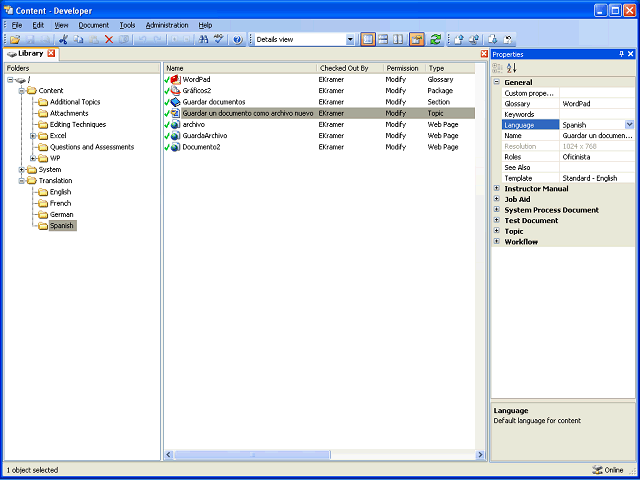Click the Check In toolbar icon
This screenshot has width=640, height=480.
tap(459, 40)
